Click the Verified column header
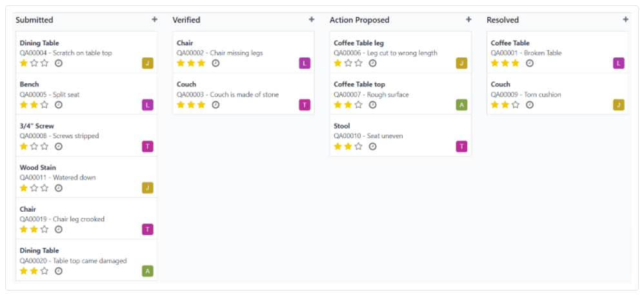The height and width of the screenshot is (297, 644). click(186, 20)
